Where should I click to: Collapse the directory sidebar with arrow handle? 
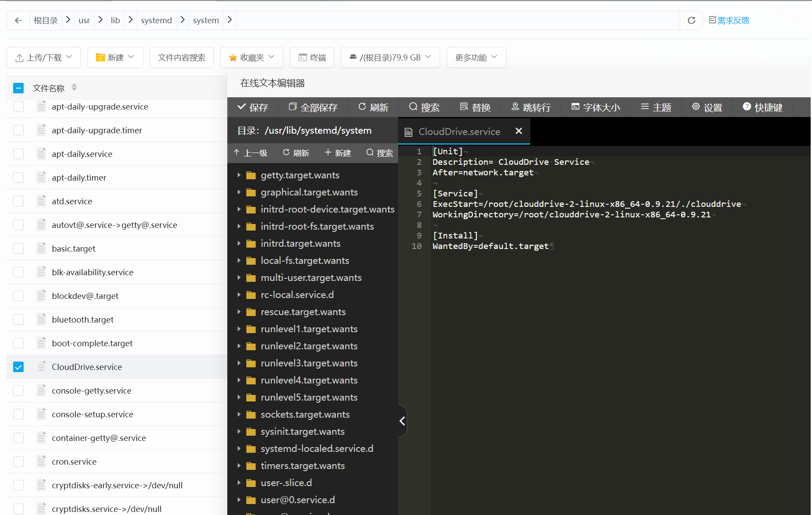pyautogui.click(x=402, y=421)
